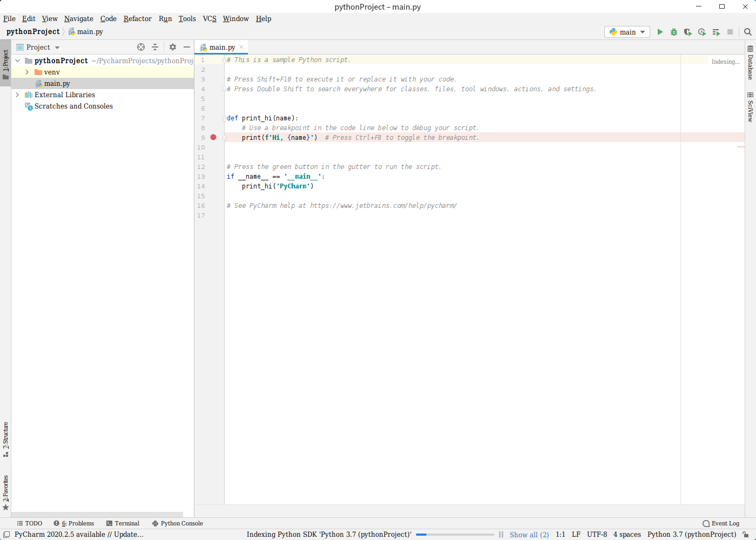Fold the print_hi function at line 7
The width and height of the screenshot is (756, 540).
(x=224, y=118)
